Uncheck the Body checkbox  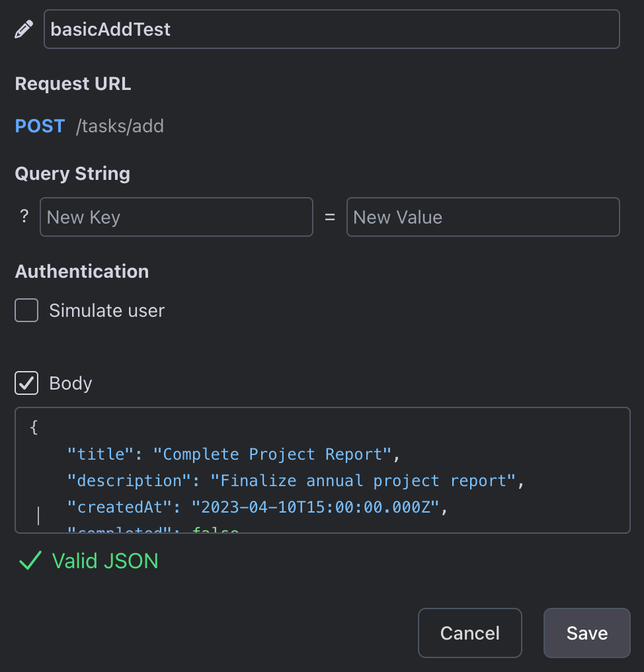click(x=26, y=383)
